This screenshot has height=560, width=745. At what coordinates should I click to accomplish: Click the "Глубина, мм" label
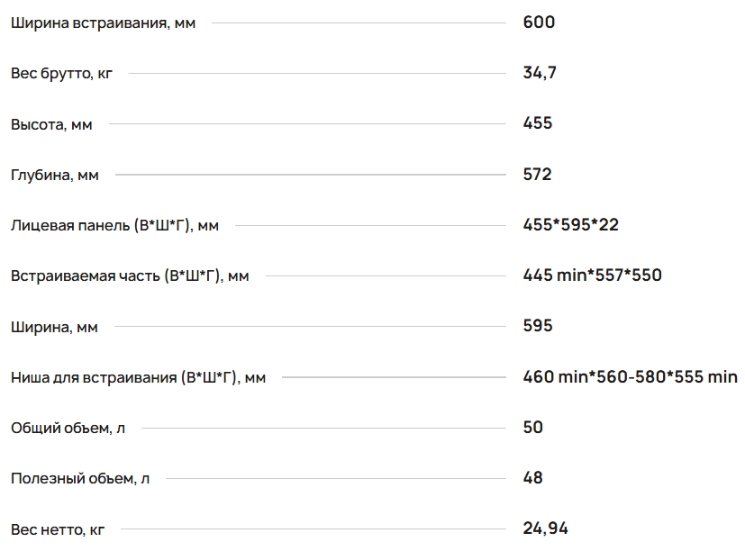coord(55,176)
